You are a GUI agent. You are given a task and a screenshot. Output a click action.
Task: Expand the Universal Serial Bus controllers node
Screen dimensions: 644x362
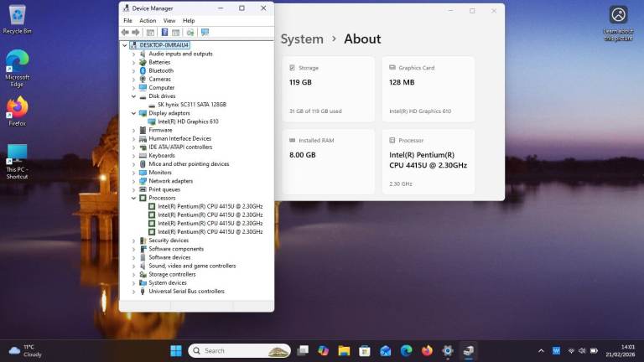[133, 292]
